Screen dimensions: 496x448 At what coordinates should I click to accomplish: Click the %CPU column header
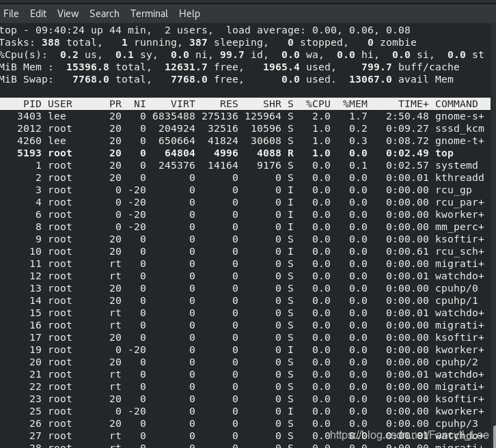click(x=318, y=104)
